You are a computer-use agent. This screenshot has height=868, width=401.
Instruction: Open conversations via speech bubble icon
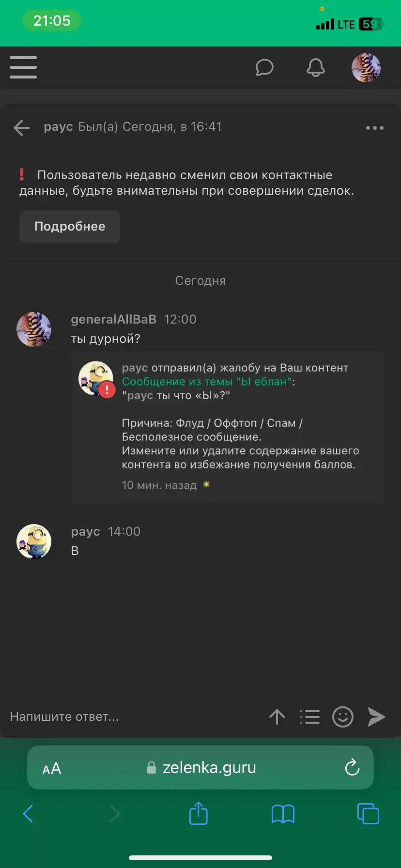coord(264,68)
